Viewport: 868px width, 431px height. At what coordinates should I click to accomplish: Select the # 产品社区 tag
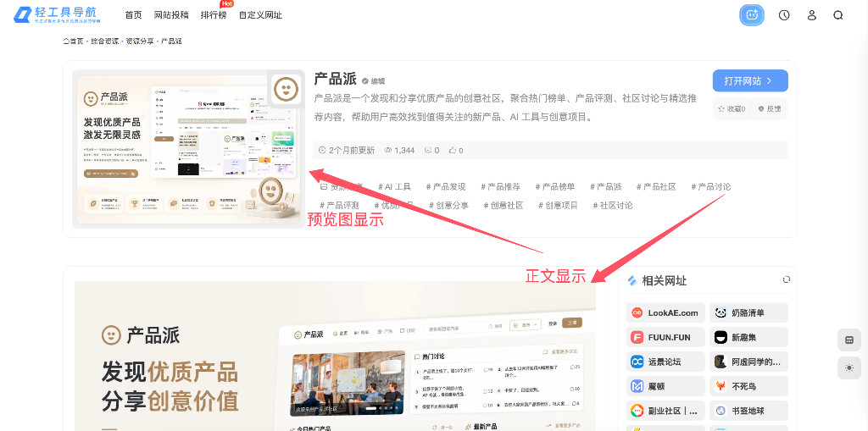click(656, 186)
